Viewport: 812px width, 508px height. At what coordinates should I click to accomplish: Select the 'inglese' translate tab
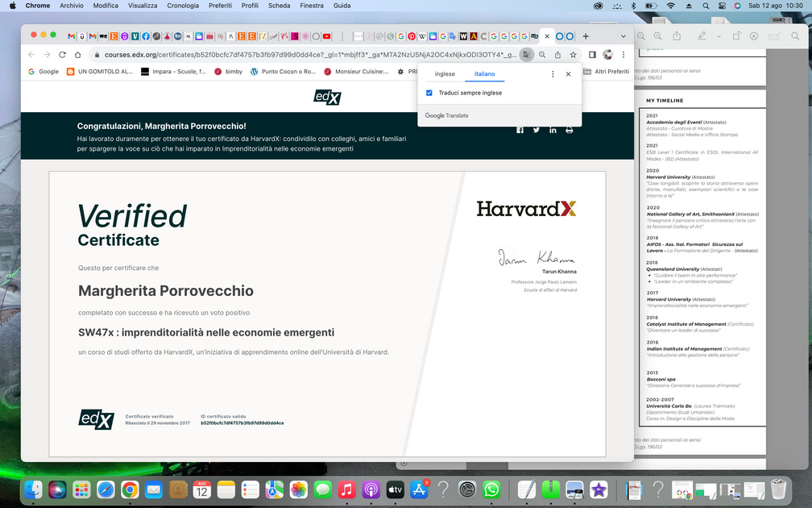coord(445,74)
